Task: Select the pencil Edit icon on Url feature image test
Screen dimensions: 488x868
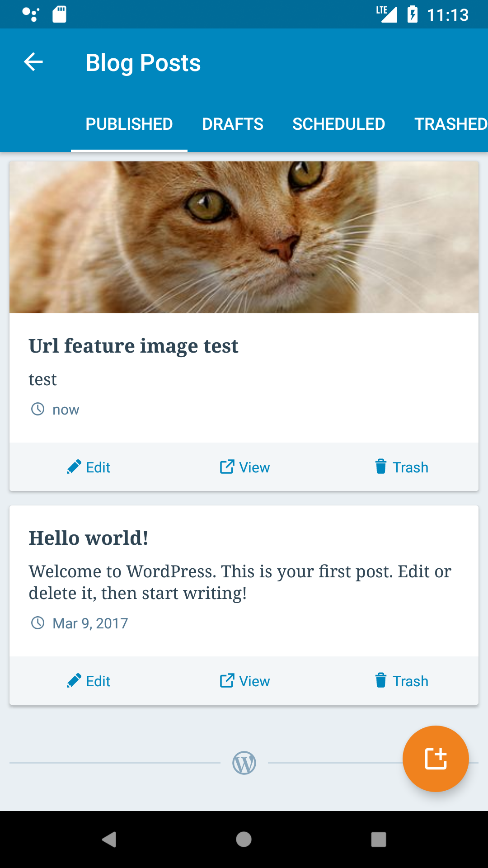Action: pos(74,467)
